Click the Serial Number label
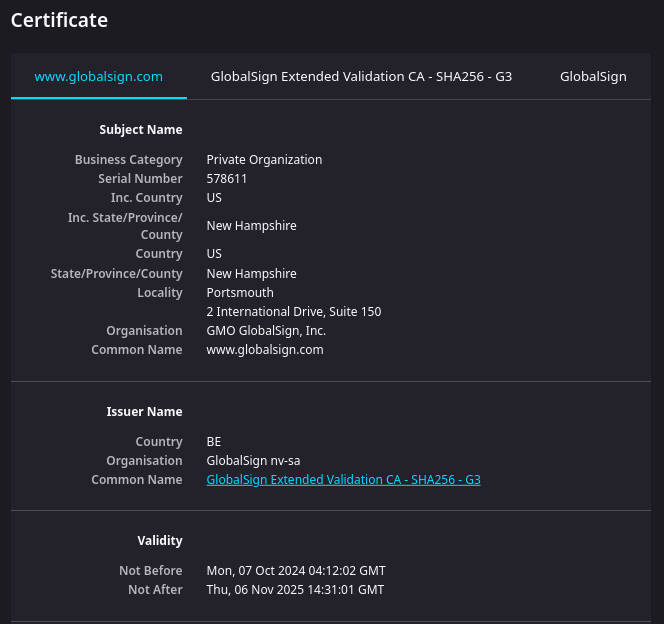The image size is (664, 624). click(141, 179)
